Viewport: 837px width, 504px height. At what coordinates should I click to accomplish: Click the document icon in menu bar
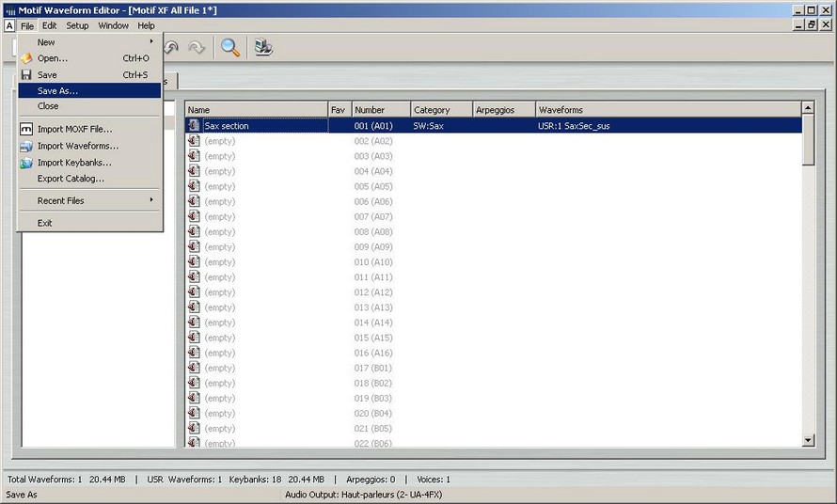tap(9, 25)
